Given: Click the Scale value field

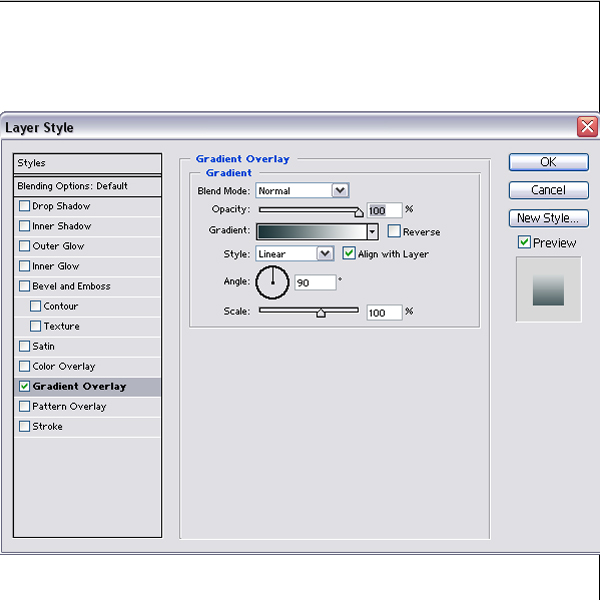Looking at the screenshot, I should (x=385, y=313).
